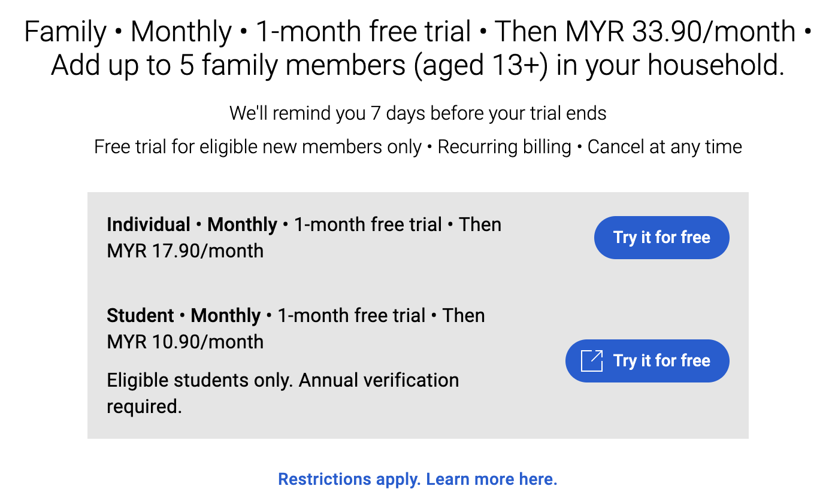
Task: Click the 'Recurring billing' text
Action: (x=504, y=147)
